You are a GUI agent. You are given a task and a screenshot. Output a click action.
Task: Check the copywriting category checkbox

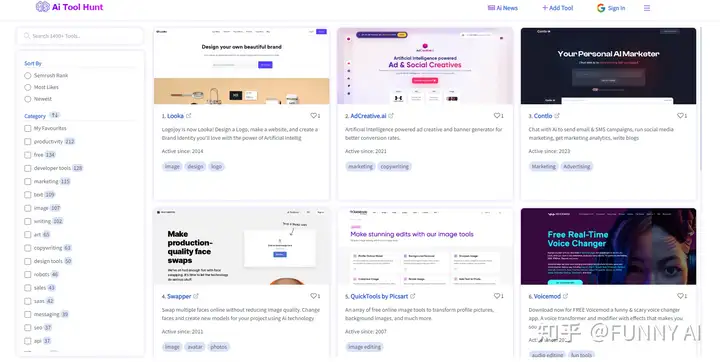point(28,248)
